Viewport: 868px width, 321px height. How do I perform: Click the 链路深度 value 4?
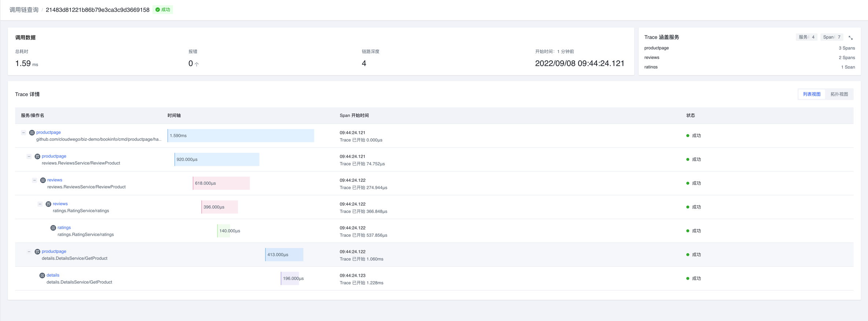point(364,63)
